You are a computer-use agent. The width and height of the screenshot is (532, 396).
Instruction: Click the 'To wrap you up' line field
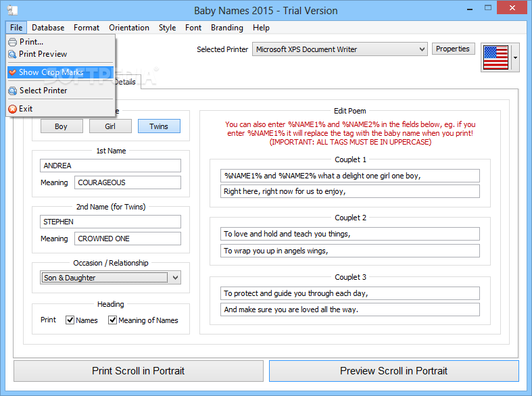pos(349,251)
